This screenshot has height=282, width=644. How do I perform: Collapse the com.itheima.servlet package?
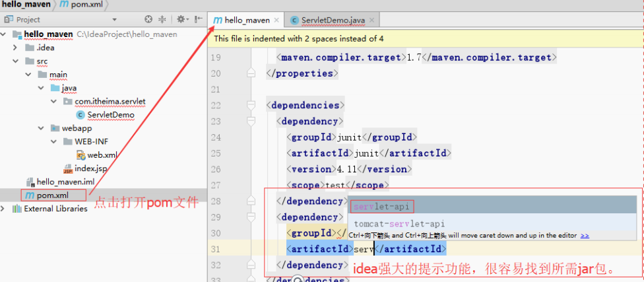click(x=53, y=102)
